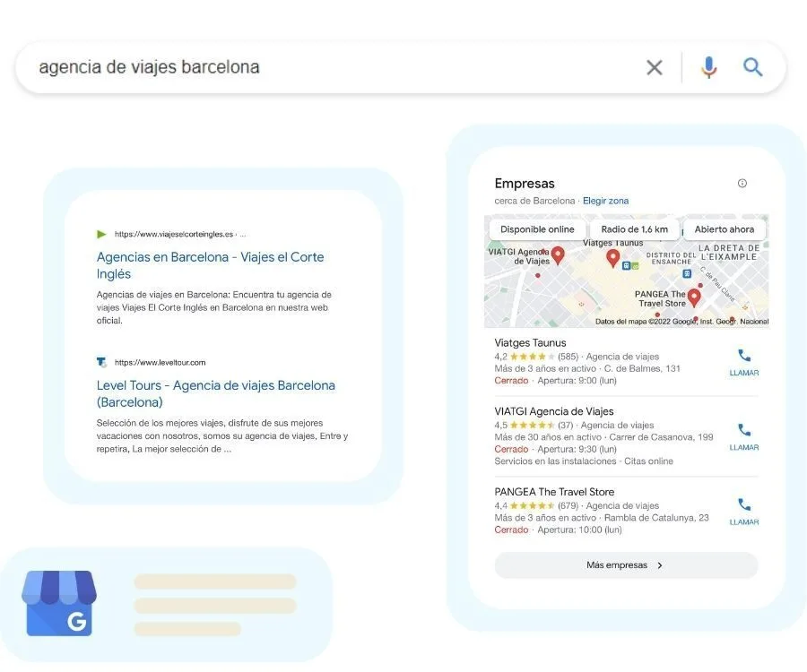Open Agencias en Barcelona - Viajes el Corte Inglés result

point(210,265)
